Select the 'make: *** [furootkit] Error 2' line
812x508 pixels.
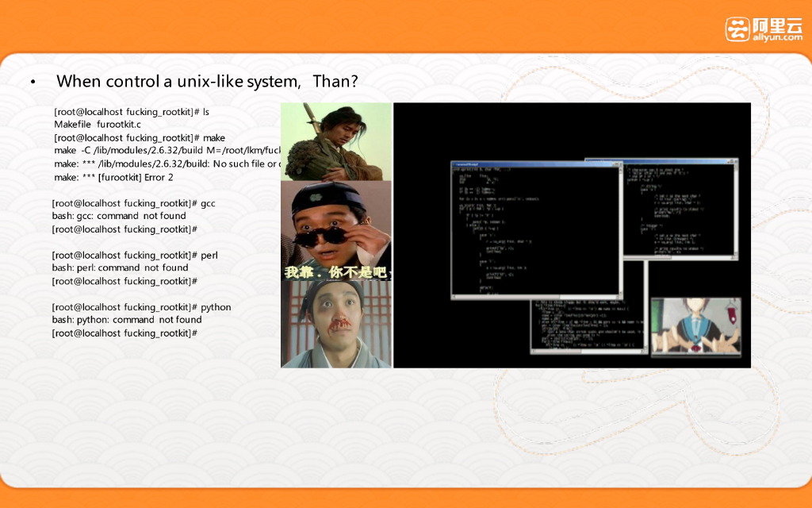(x=113, y=177)
